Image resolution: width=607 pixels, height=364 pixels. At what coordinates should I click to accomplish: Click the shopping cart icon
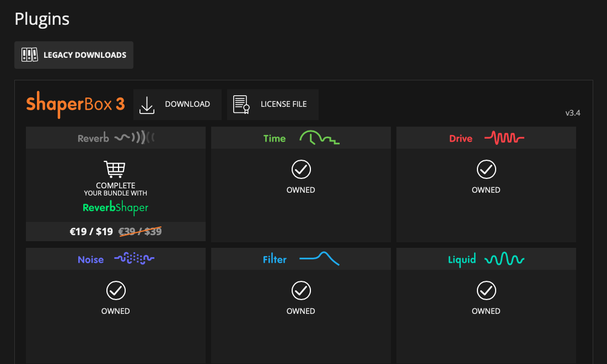[x=115, y=169]
